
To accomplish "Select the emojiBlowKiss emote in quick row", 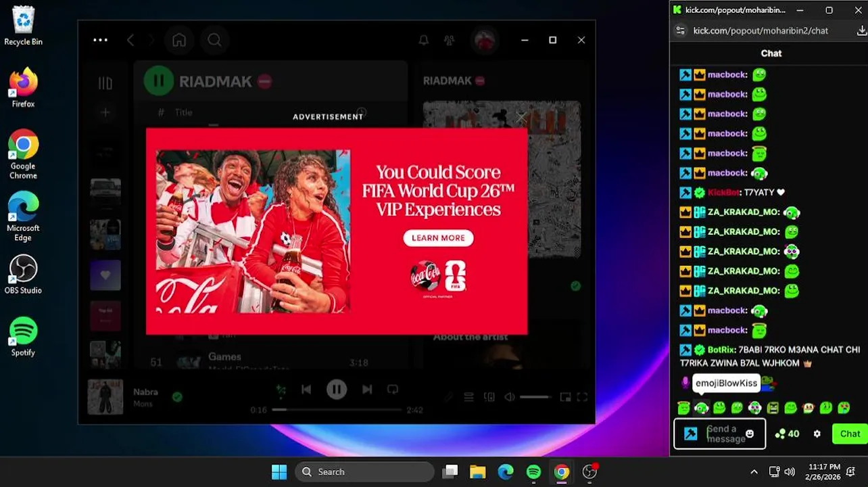I will [701, 408].
